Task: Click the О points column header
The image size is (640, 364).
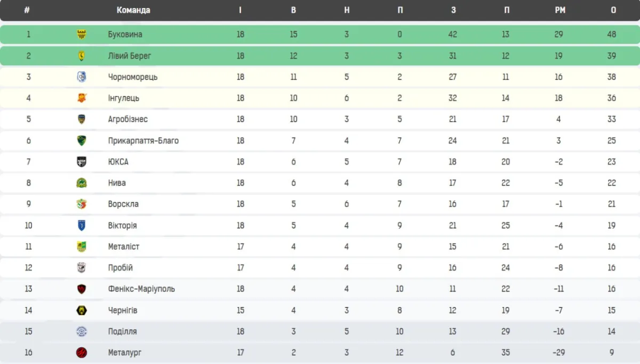Action: (613, 10)
